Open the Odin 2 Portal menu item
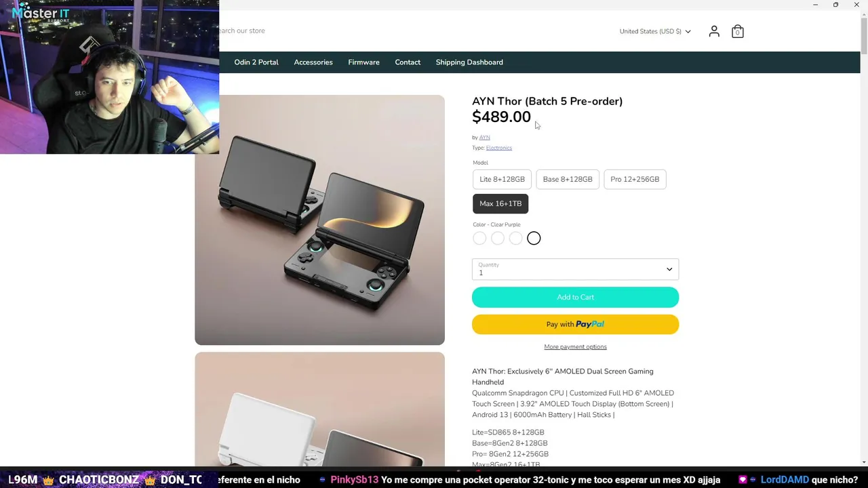Image resolution: width=868 pixels, height=488 pixels. coord(256,62)
